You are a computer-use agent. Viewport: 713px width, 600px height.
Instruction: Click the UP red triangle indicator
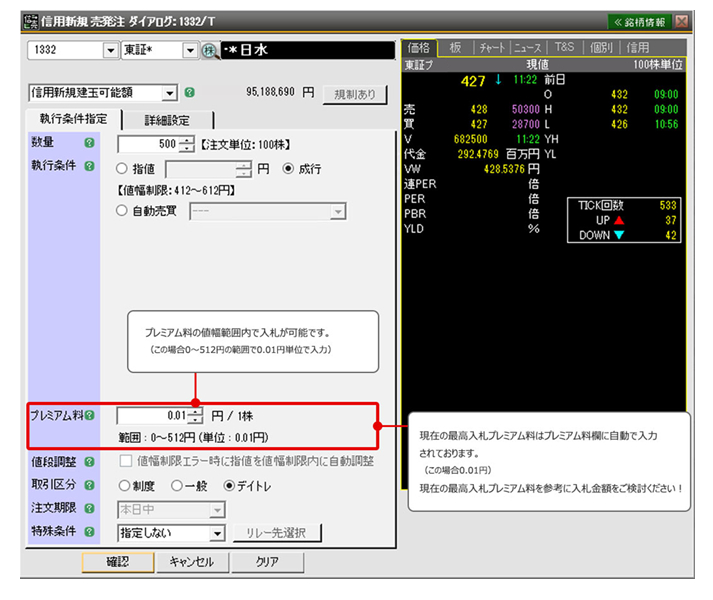coord(619,221)
